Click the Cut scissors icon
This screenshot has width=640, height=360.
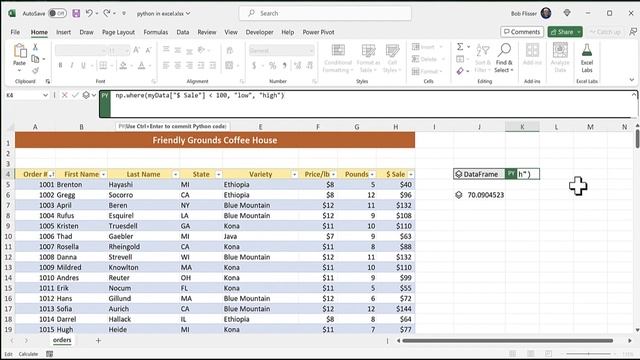point(35,47)
